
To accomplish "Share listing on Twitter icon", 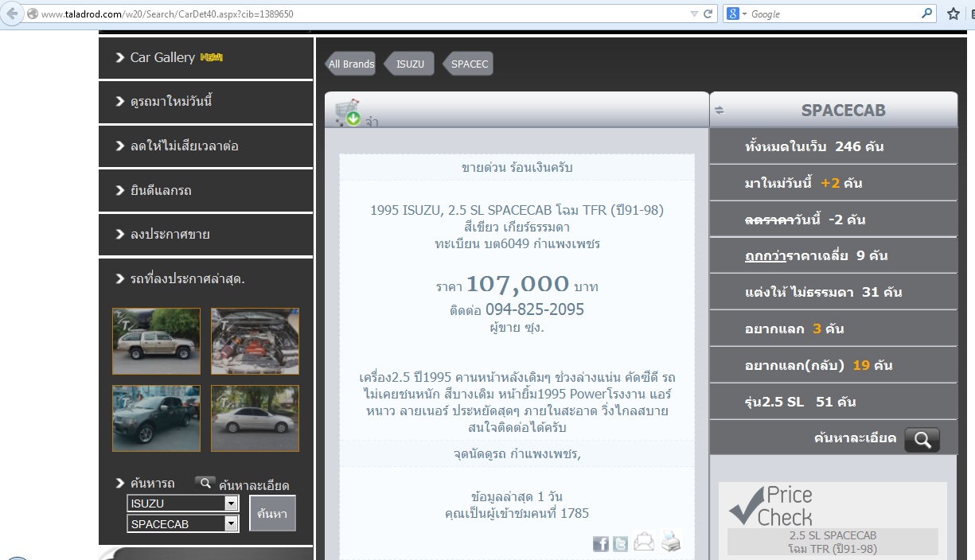I will point(621,543).
